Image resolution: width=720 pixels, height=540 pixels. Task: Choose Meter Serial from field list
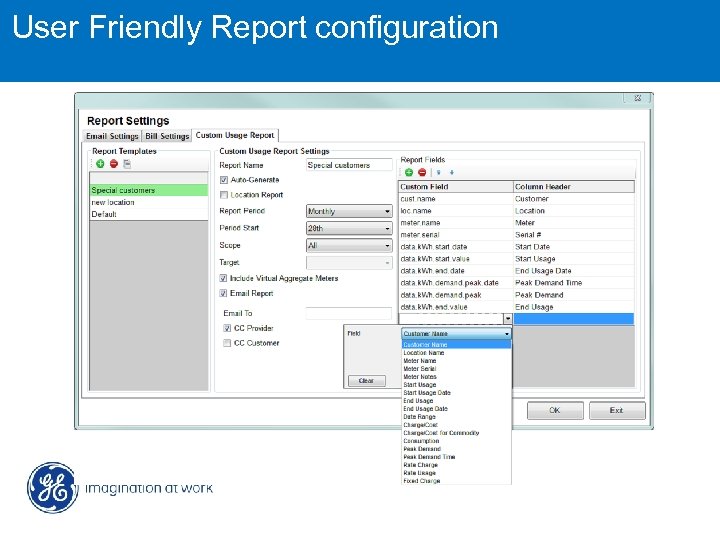coord(456,369)
